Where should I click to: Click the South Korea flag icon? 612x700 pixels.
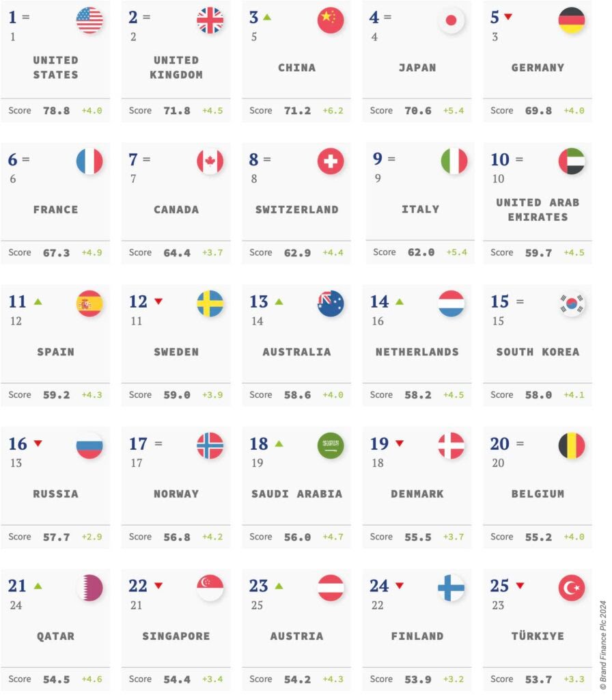tap(571, 304)
